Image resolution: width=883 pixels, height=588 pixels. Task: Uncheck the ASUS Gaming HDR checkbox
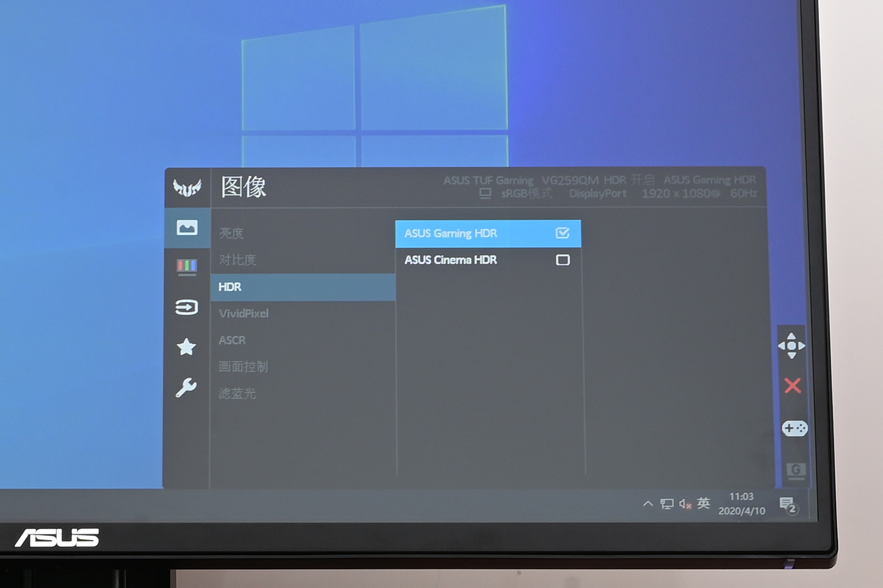(563, 233)
